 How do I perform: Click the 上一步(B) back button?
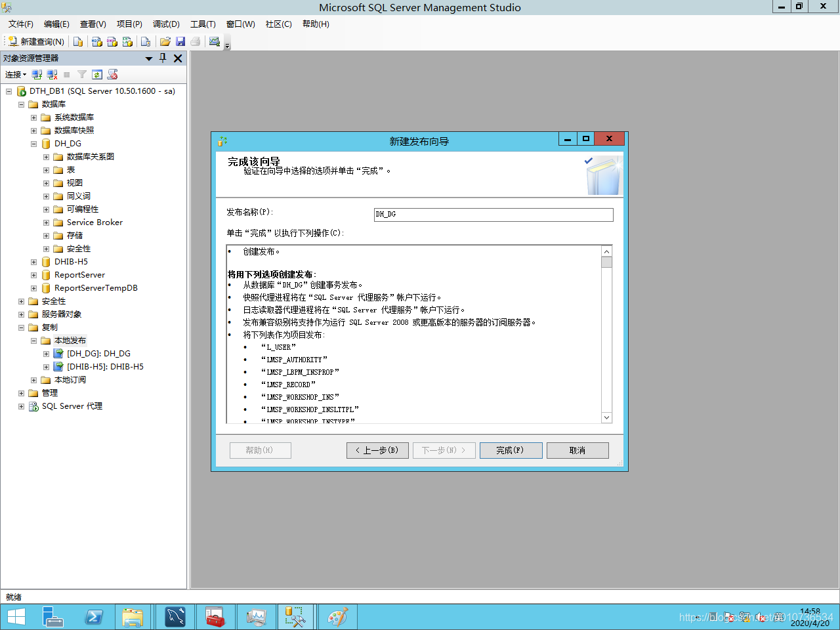pyautogui.click(x=377, y=450)
